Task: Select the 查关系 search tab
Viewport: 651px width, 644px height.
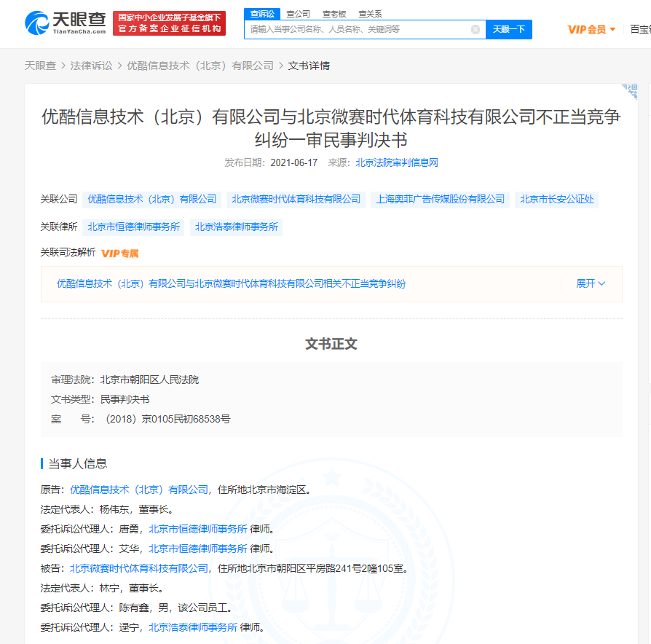Action: tap(370, 14)
